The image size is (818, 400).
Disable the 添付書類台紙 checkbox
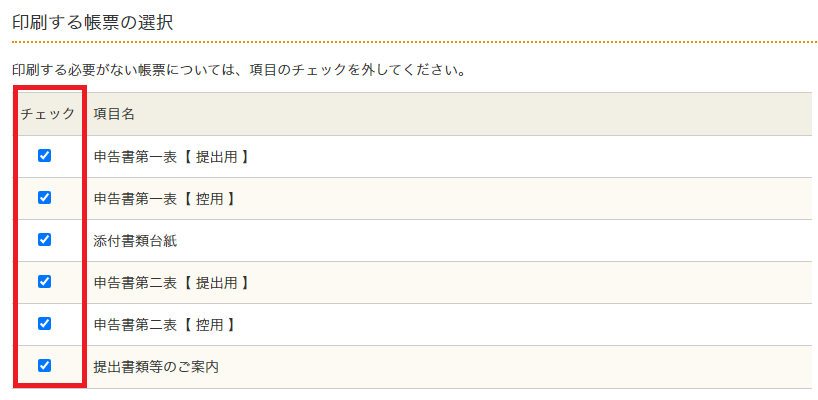pyautogui.click(x=44, y=239)
